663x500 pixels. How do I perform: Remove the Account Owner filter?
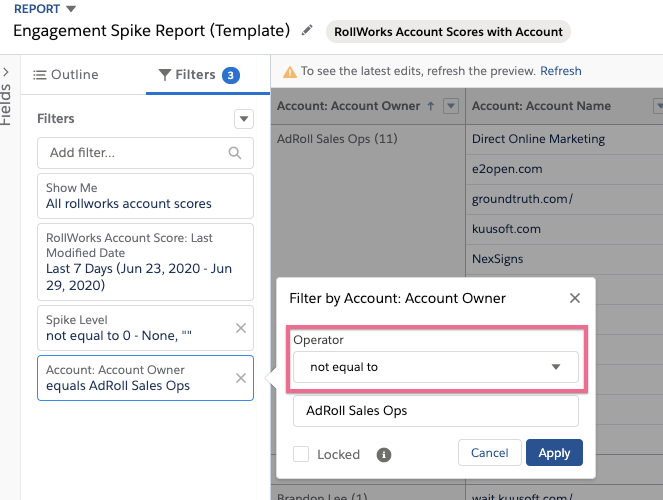(x=241, y=378)
